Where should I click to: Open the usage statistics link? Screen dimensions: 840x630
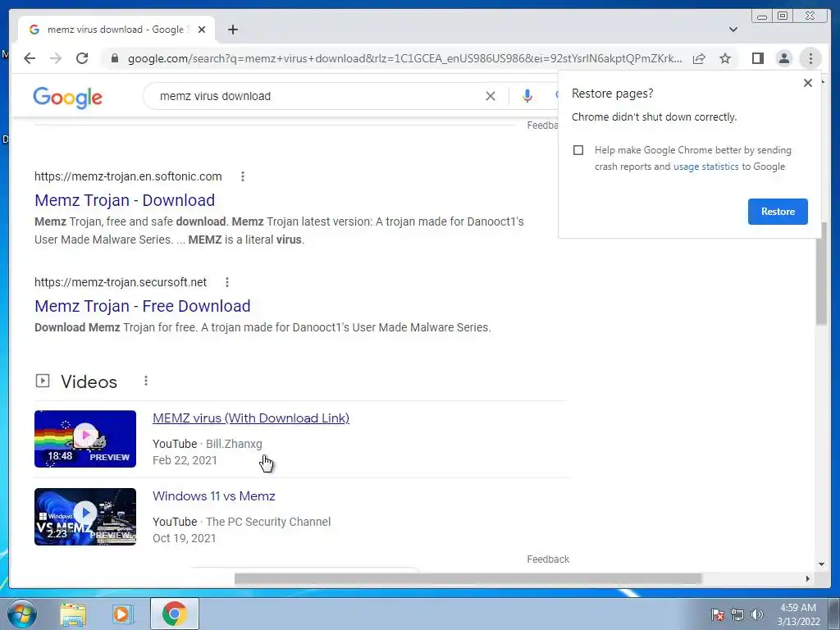pyautogui.click(x=705, y=167)
